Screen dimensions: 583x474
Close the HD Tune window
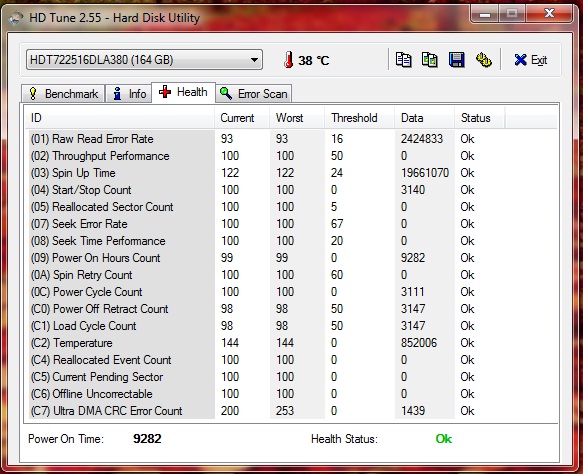[x=549, y=14]
